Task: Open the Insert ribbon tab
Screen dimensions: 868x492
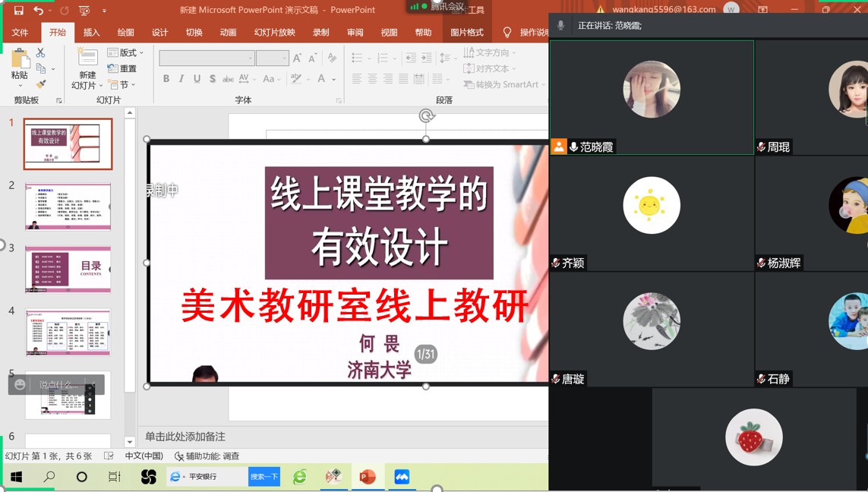Action: click(x=91, y=33)
